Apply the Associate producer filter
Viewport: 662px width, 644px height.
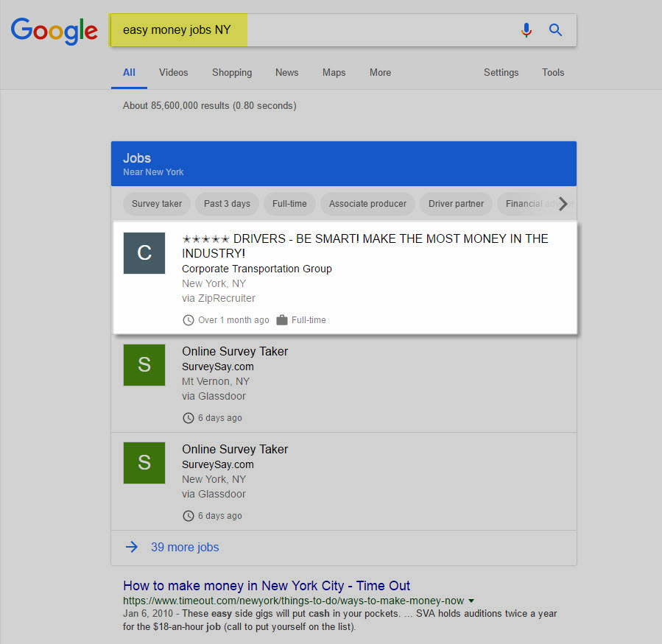click(367, 204)
